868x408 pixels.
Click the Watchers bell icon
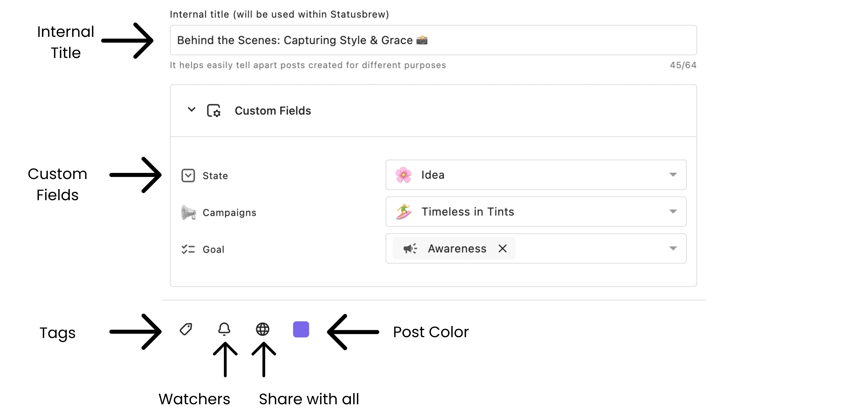click(224, 329)
